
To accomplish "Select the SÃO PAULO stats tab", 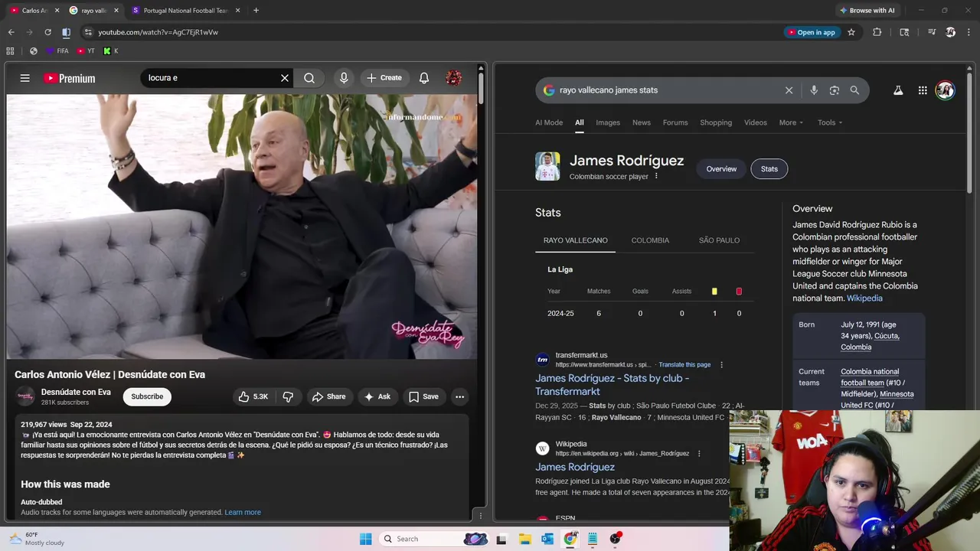I will tap(719, 240).
